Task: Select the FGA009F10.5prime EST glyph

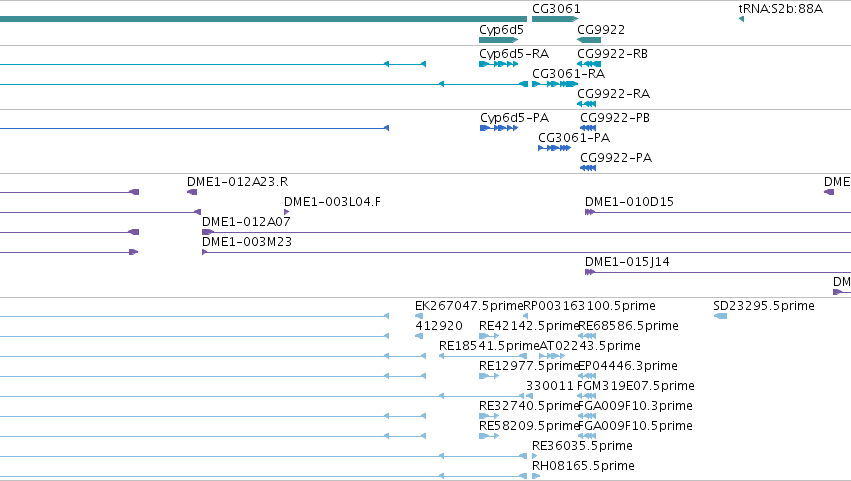Action: [x=587, y=436]
